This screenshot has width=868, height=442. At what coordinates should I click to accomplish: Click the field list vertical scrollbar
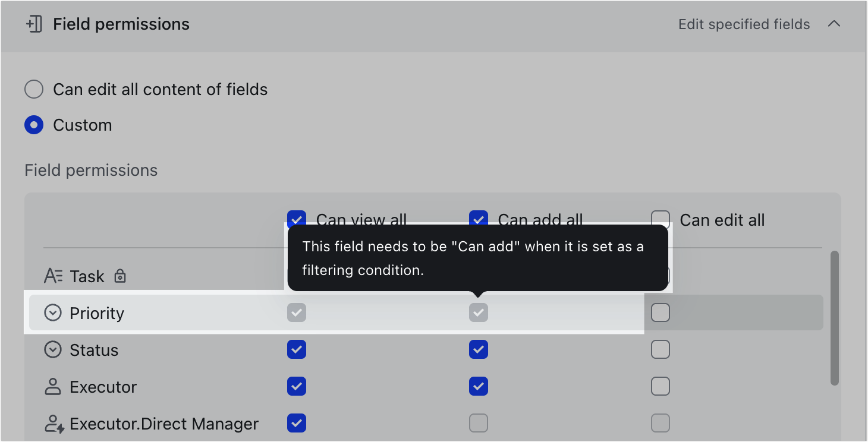834,318
